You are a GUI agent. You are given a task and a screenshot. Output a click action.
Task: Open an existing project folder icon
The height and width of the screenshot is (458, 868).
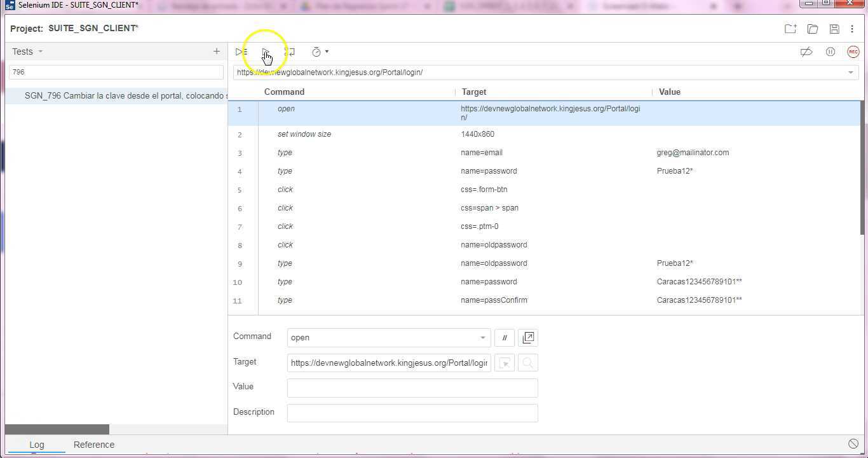pyautogui.click(x=812, y=29)
